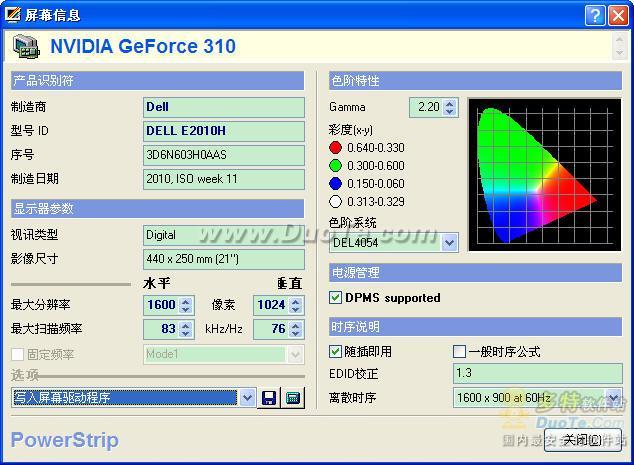Image resolution: width=634 pixels, height=465 pixels.
Task: Click the 显示器参数 section header
Action: [x=157, y=209]
